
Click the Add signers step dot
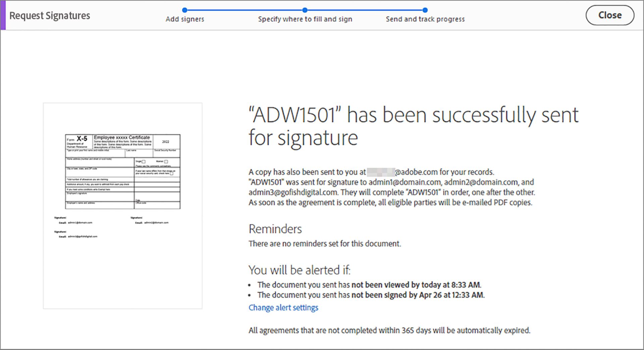pyautogui.click(x=184, y=10)
